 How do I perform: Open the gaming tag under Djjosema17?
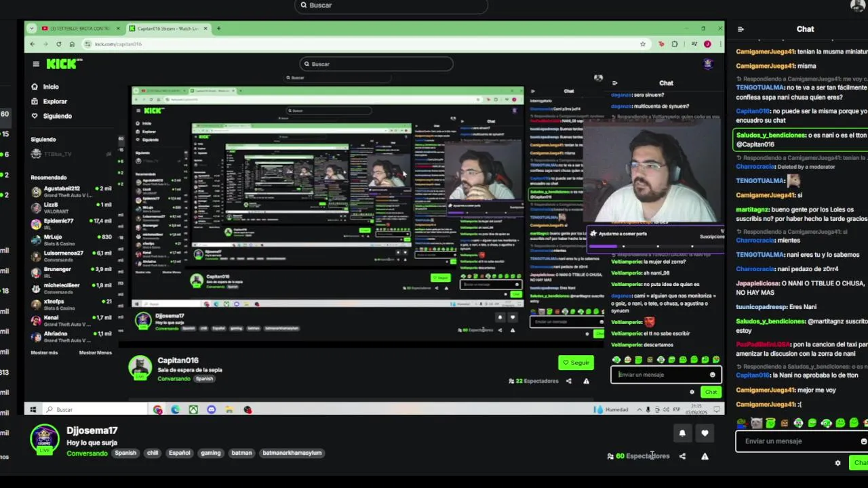(210, 453)
